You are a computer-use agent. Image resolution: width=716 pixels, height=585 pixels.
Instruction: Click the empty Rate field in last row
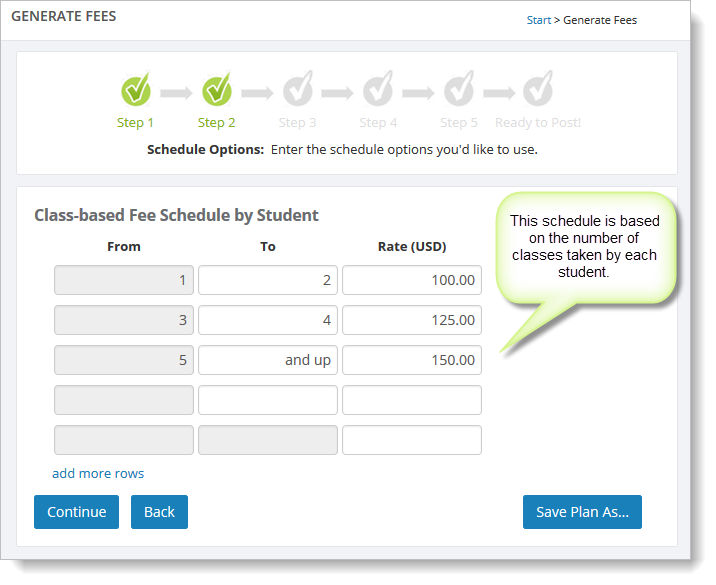(412, 440)
